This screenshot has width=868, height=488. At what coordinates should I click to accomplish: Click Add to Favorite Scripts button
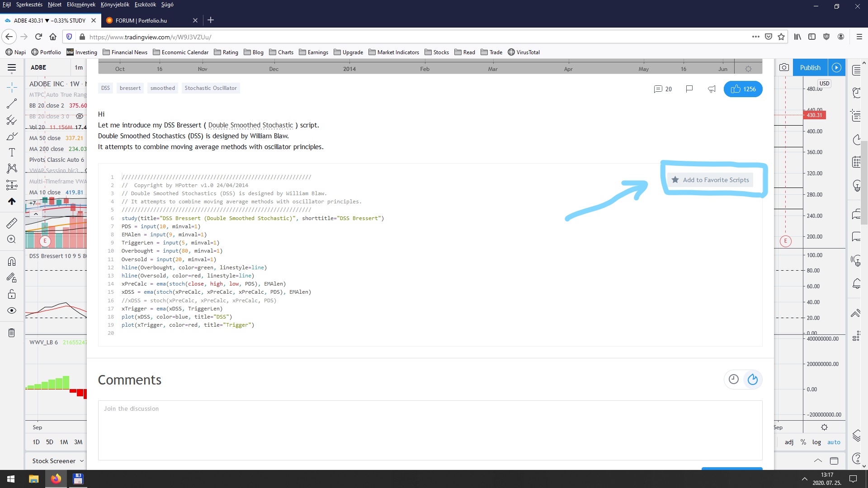pos(710,180)
